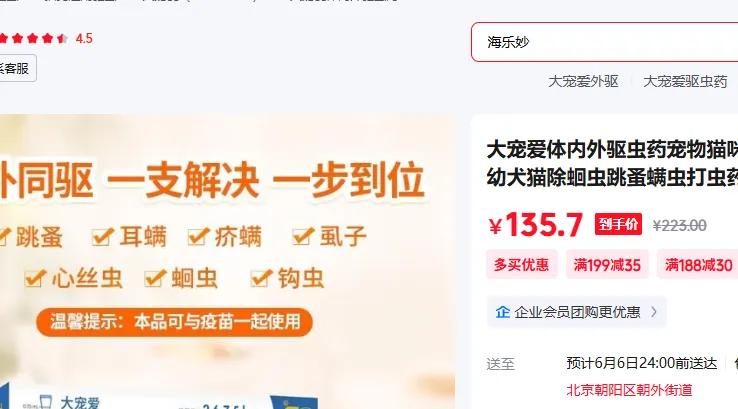
Task: Focus the search box containing 海乐妙
Action: (604, 42)
